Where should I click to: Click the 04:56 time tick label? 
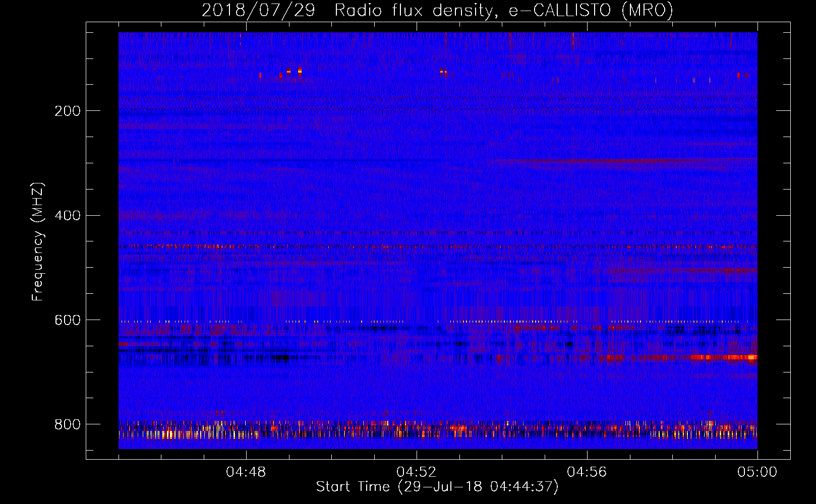[x=587, y=472]
